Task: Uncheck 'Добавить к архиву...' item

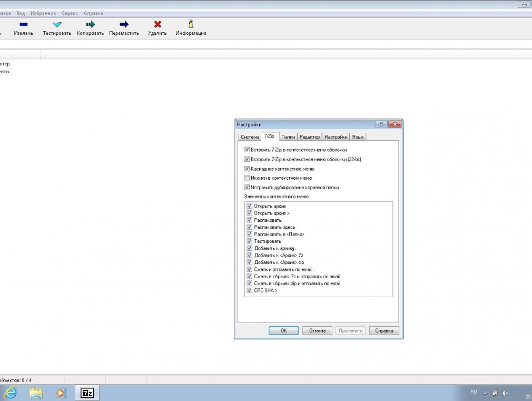Action: point(249,248)
